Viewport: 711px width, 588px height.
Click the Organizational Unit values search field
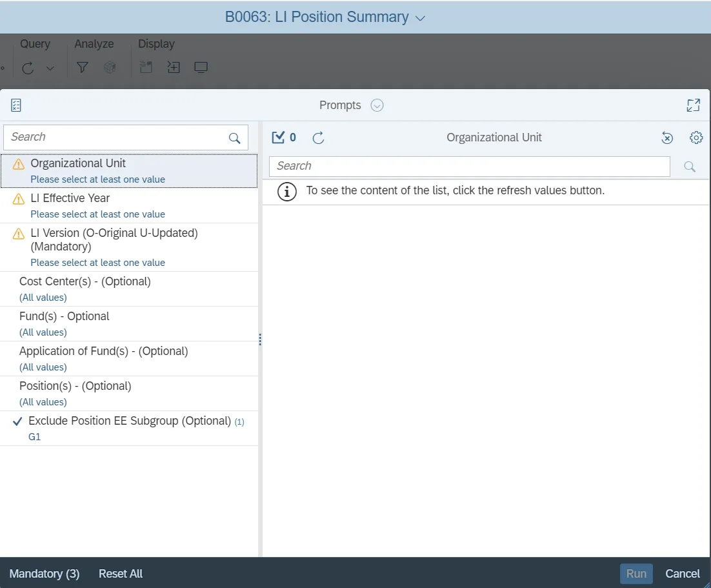[469, 167]
